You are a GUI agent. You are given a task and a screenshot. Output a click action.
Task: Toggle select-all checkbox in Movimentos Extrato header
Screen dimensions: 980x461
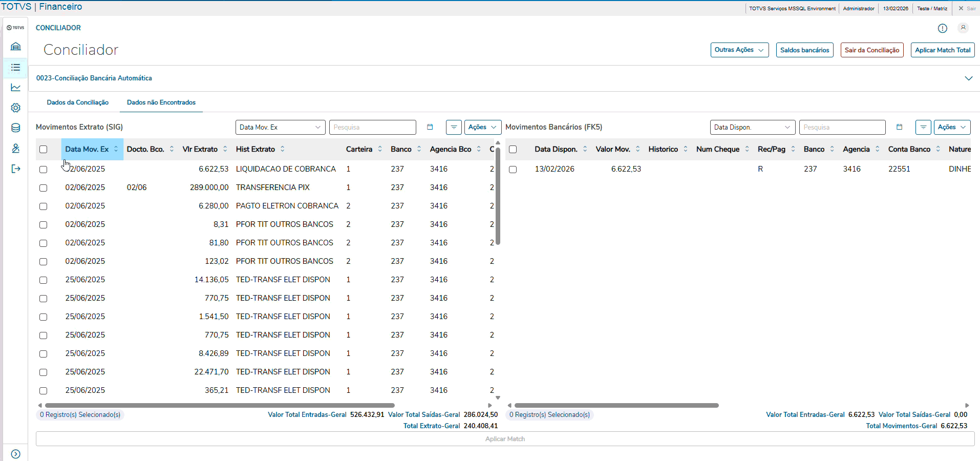click(44, 150)
